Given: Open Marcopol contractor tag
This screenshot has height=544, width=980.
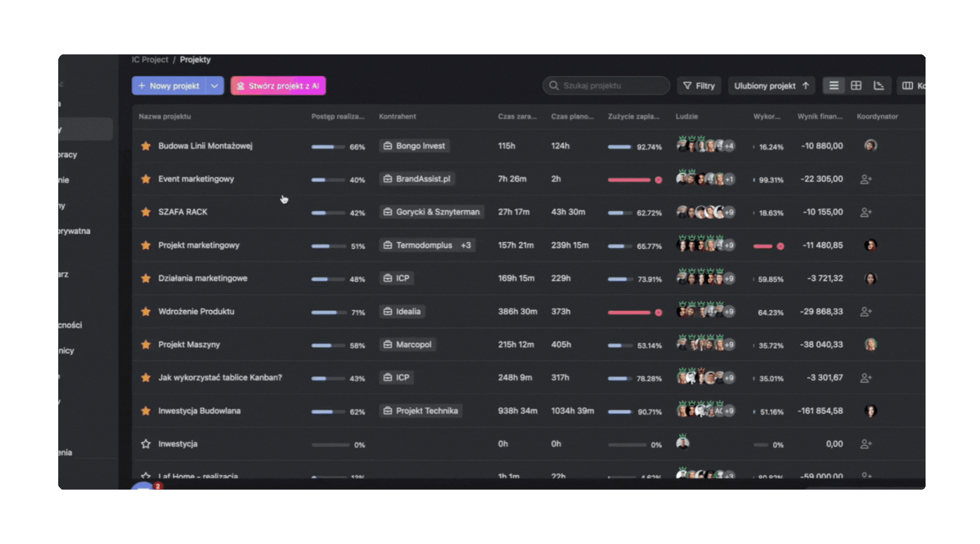Looking at the screenshot, I should click(408, 345).
